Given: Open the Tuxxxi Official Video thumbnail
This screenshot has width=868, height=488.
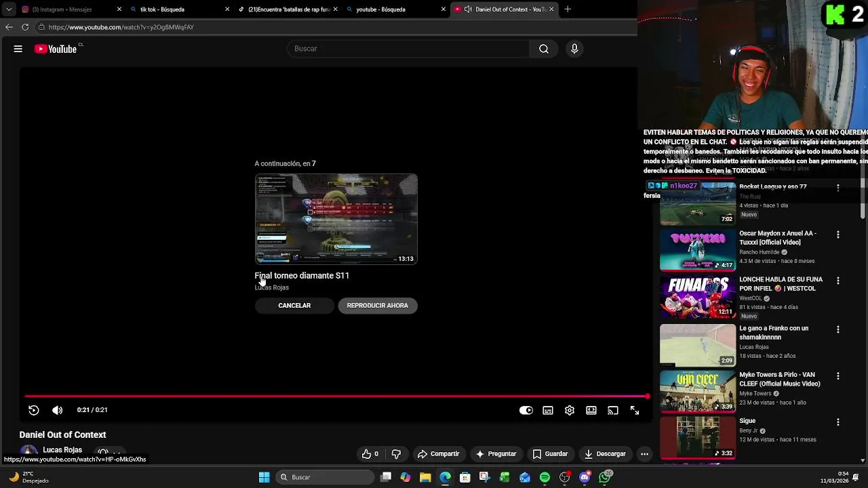Looking at the screenshot, I should pyautogui.click(x=698, y=250).
